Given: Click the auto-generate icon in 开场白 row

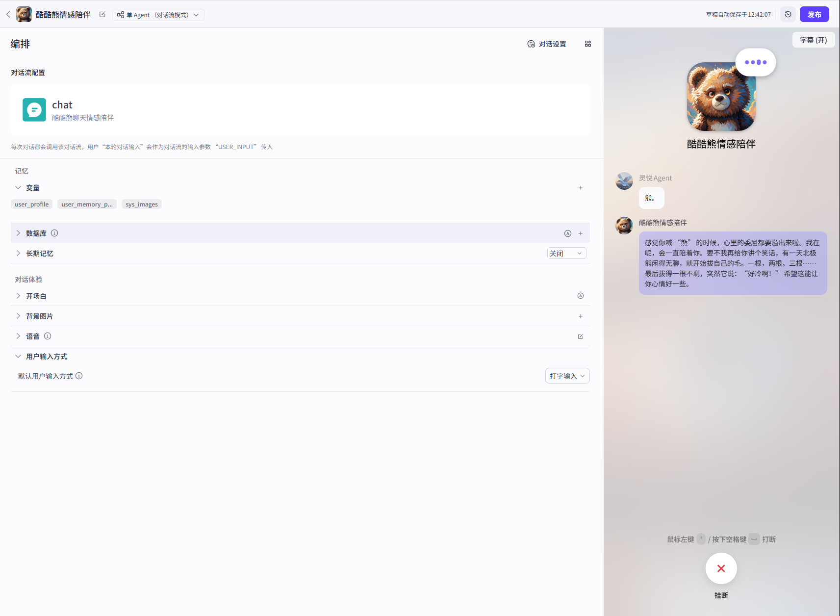Looking at the screenshot, I should point(581,296).
